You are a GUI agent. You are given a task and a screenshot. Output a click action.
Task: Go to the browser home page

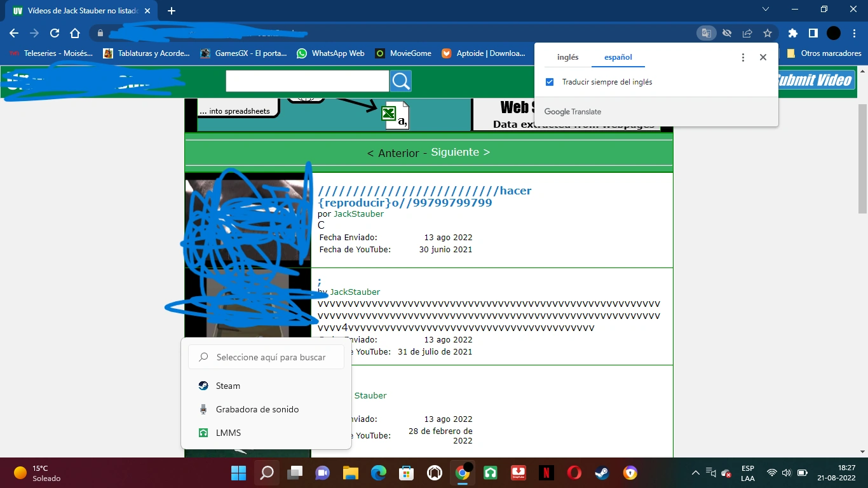[x=75, y=33]
